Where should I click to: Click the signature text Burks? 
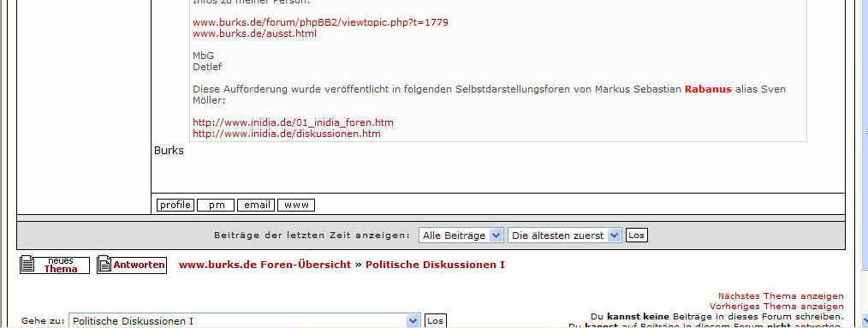(169, 150)
